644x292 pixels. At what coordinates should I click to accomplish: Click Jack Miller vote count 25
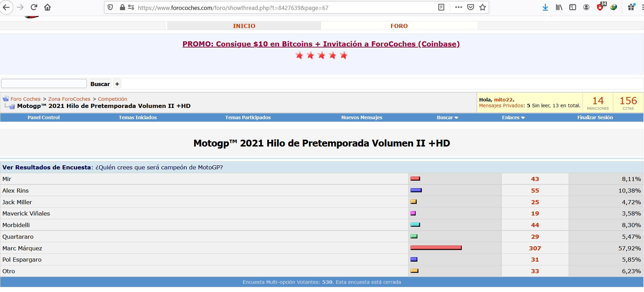[x=535, y=202]
